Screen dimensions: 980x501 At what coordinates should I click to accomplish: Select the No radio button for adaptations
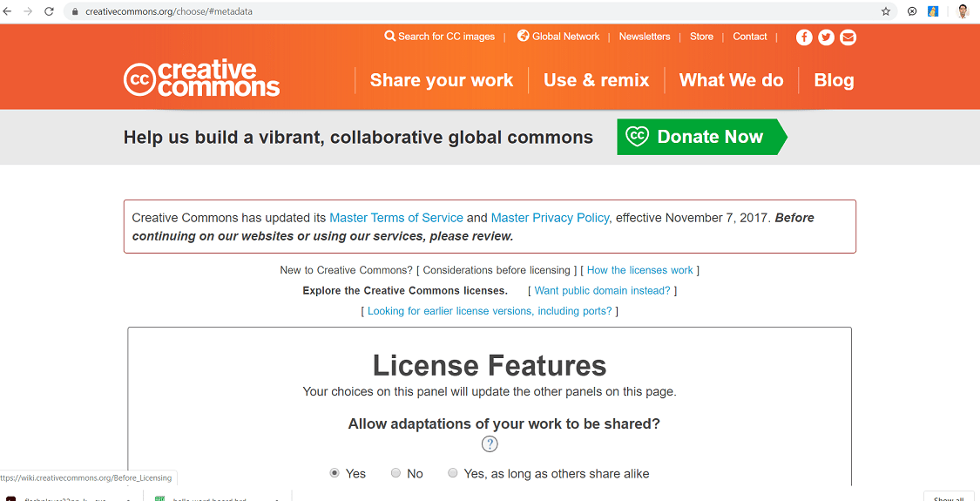pos(395,473)
